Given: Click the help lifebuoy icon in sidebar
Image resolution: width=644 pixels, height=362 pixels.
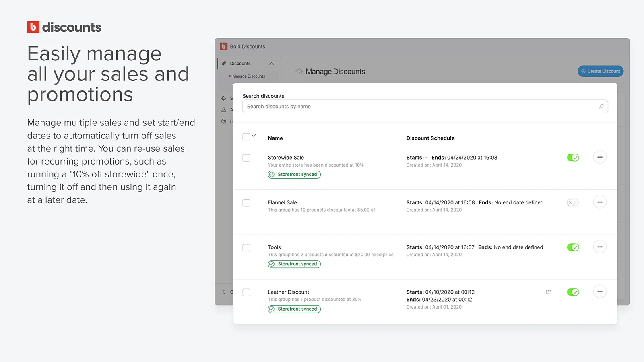Looking at the screenshot, I should tap(224, 121).
